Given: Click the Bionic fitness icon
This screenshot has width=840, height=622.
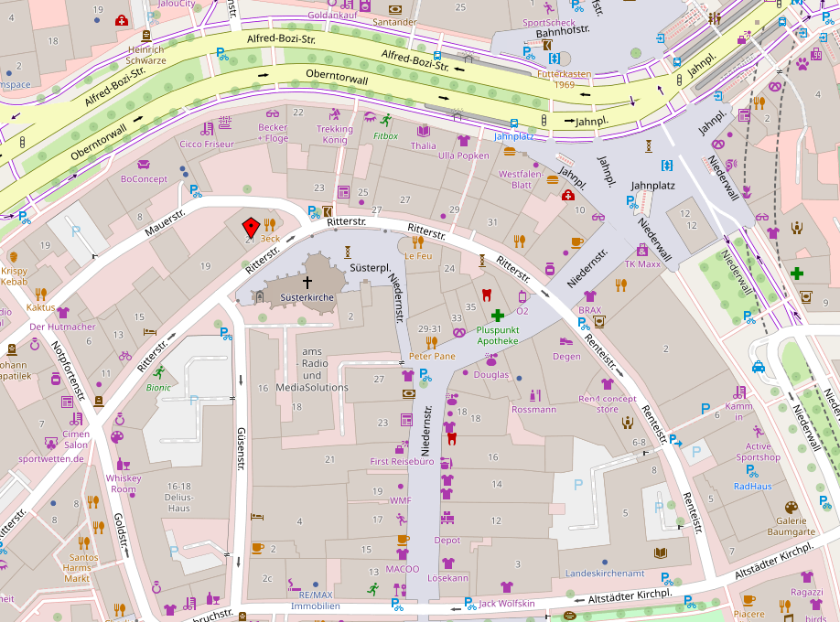Looking at the screenshot, I should tap(159, 372).
